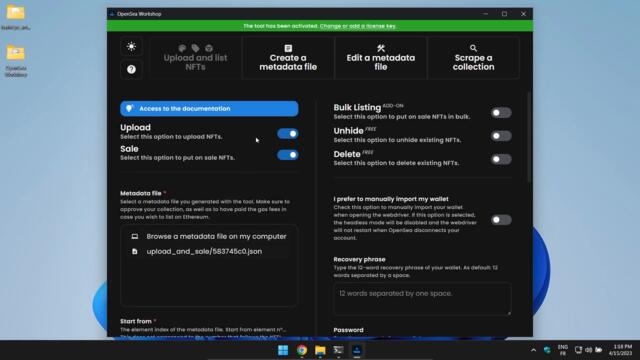Open the Change or add a license key link
This screenshot has height=360, width=640.
(x=358, y=26)
